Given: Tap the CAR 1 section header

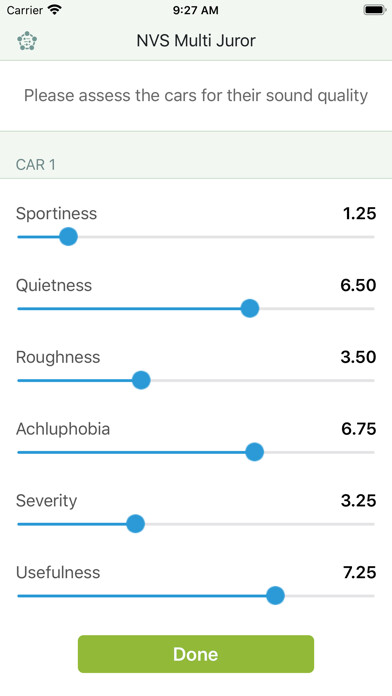Looking at the screenshot, I should [x=36, y=165].
